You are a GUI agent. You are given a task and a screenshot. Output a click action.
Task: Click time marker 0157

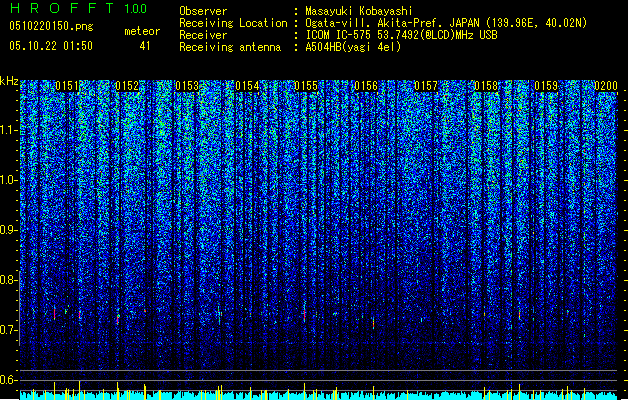pyautogui.click(x=426, y=86)
